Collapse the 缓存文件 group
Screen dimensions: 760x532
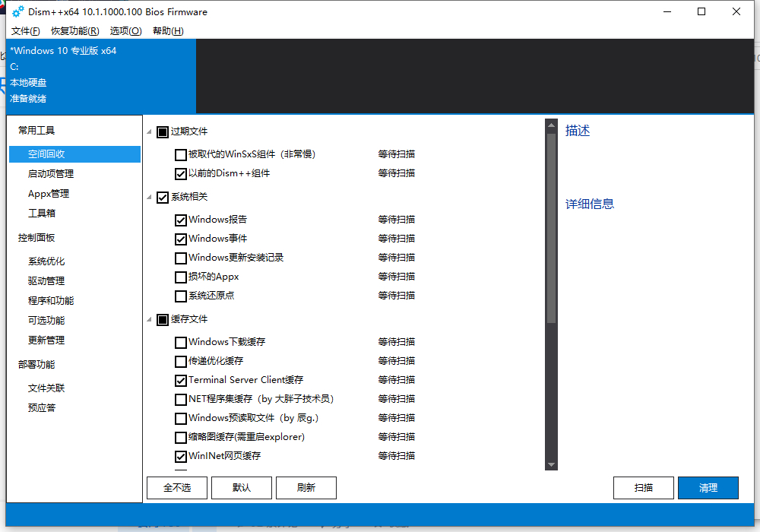[148, 319]
